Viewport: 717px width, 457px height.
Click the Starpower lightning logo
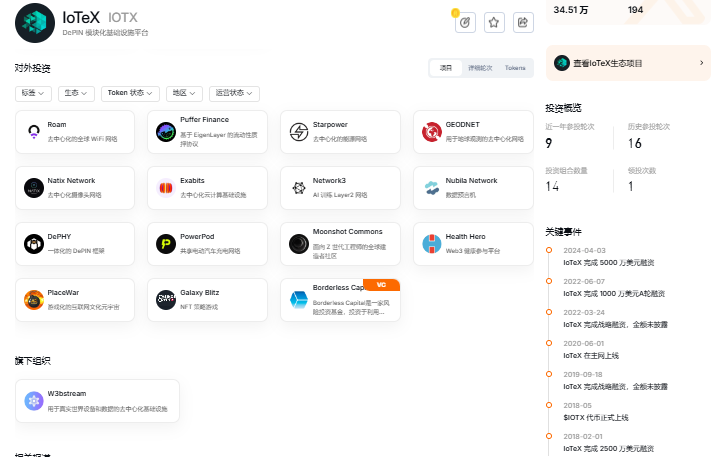[299, 132]
